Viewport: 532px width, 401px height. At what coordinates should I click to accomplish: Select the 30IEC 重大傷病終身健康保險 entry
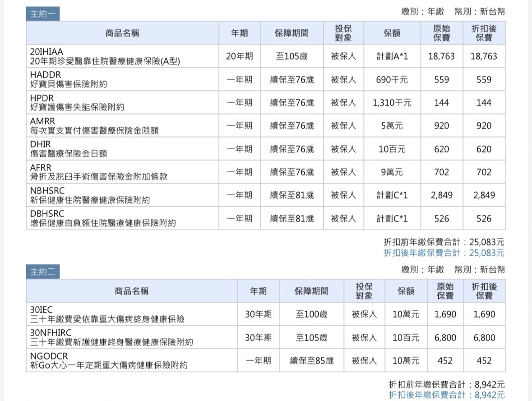107,314
